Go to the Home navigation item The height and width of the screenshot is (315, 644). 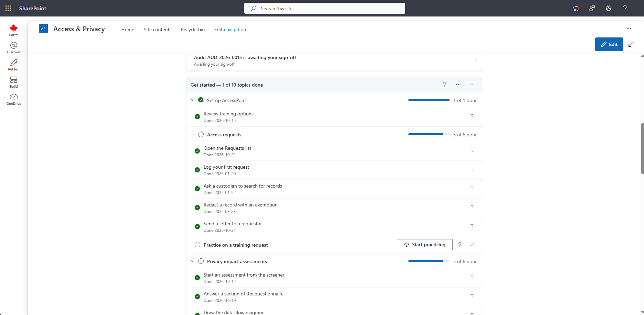(128, 30)
